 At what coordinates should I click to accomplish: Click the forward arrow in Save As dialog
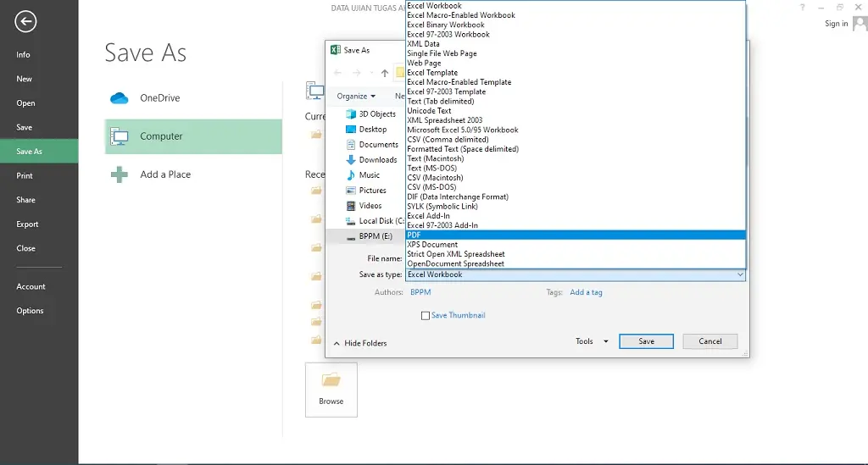click(x=357, y=73)
